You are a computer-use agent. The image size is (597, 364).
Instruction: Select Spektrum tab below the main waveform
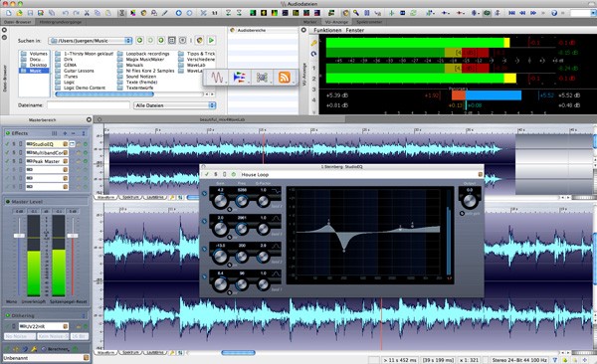coord(130,353)
